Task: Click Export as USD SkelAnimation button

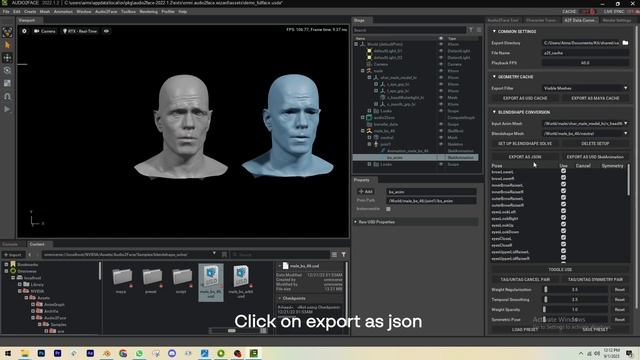Action: (595, 157)
